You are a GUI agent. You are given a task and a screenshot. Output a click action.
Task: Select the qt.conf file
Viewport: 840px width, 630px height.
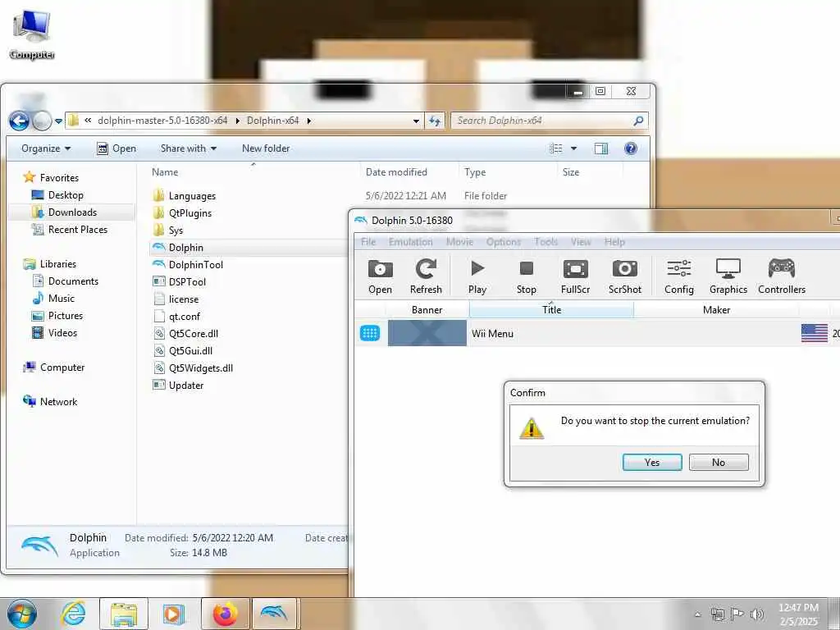[185, 317]
